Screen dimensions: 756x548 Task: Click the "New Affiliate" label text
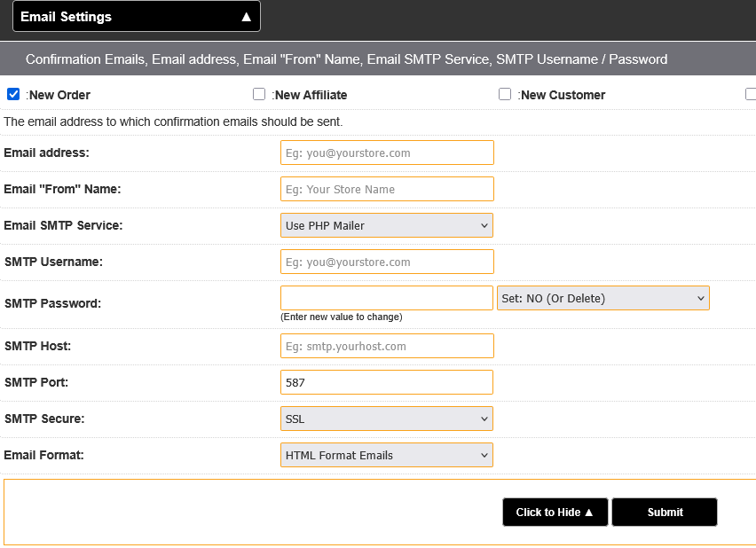coord(310,95)
